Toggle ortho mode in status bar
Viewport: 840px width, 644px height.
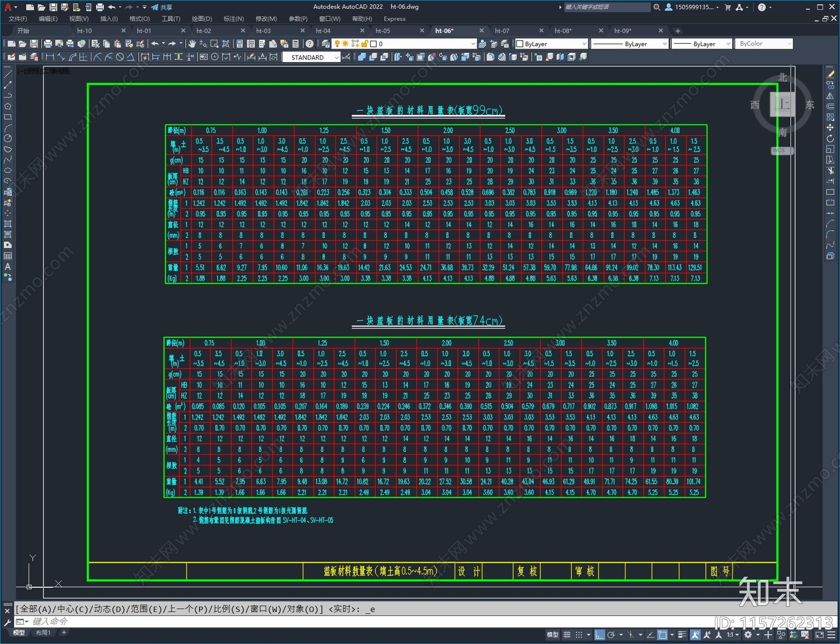point(600,635)
